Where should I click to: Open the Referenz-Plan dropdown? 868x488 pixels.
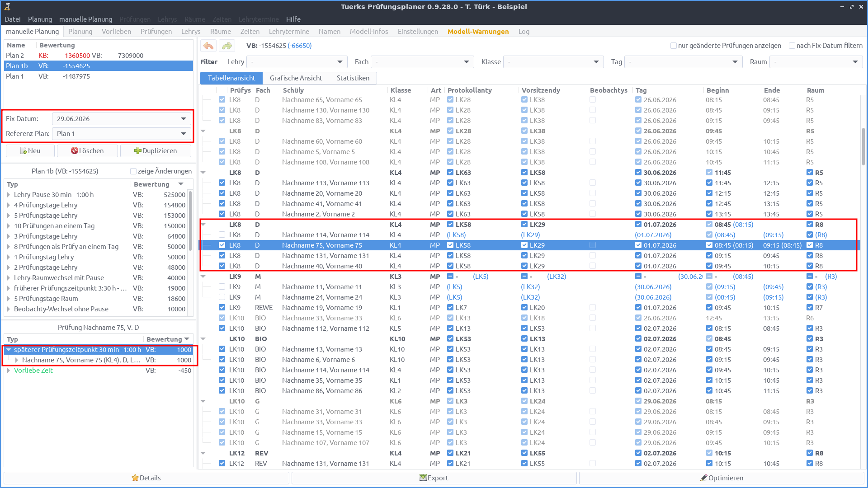pos(184,133)
